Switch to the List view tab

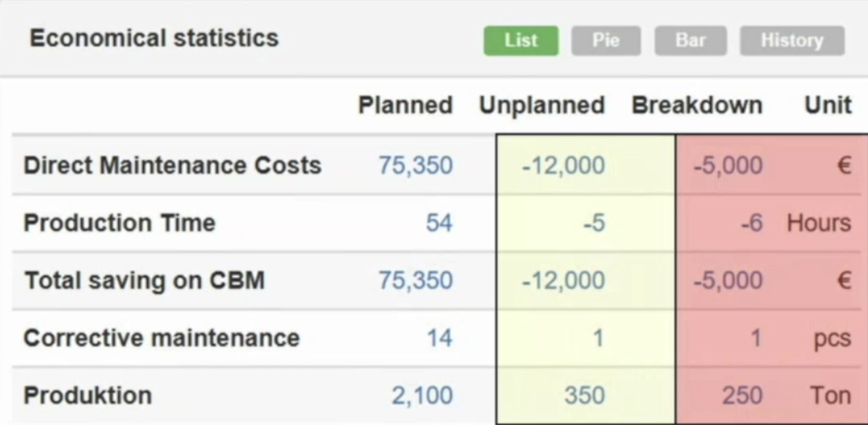click(520, 41)
